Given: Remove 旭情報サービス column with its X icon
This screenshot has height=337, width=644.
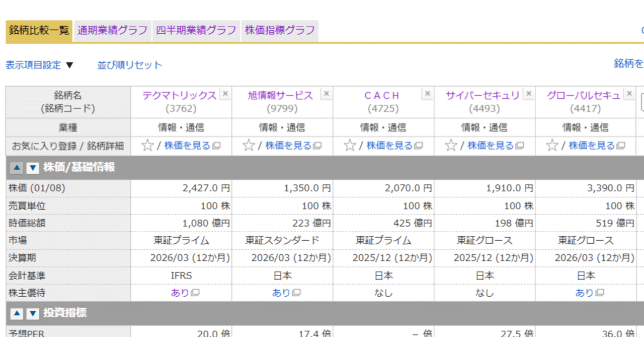Looking at the screenshot, I should point(327,94).
